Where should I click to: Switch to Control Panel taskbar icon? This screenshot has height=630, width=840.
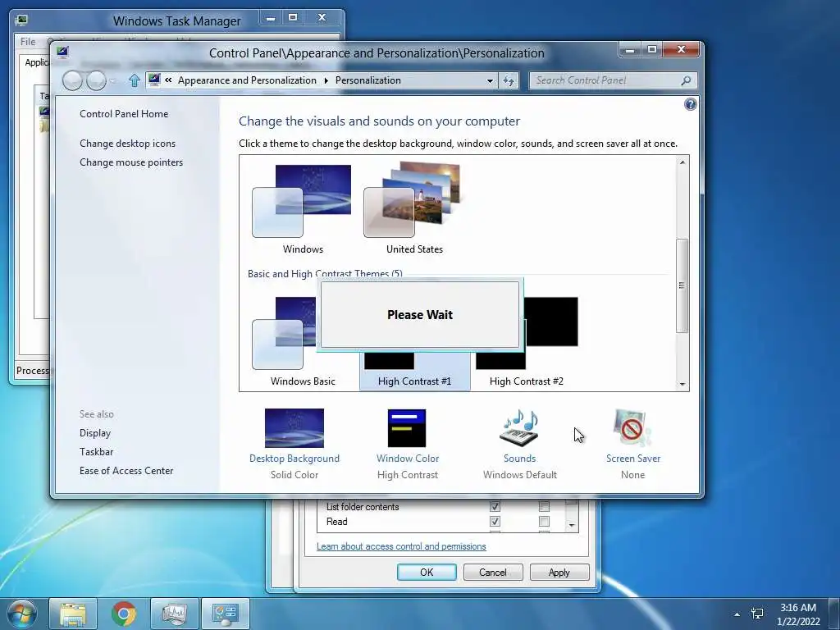coord(225,614)
